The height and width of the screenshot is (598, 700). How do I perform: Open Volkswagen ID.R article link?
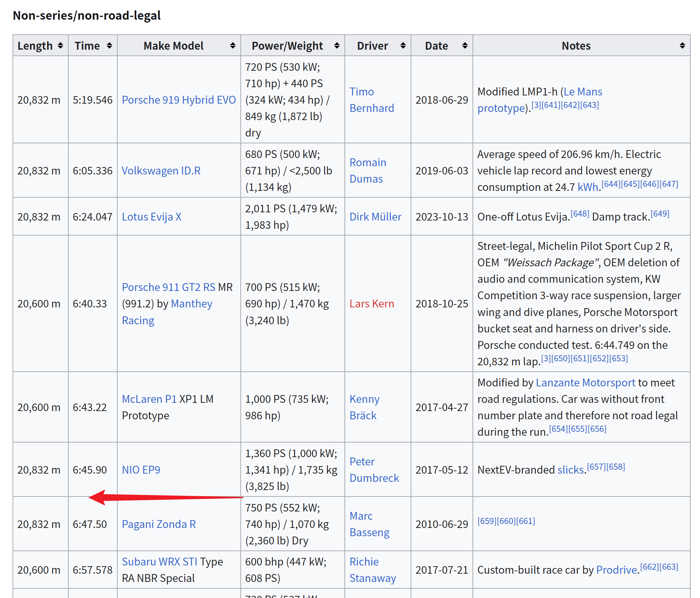tap(161, 170)
